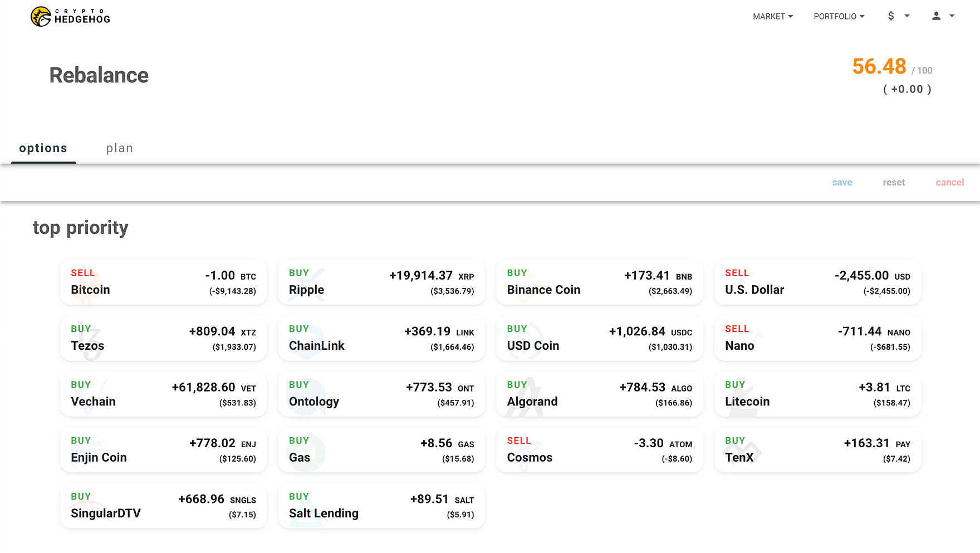Open the Cosmos sell card
Image resolution: width=980 pixels, height=553 pixels.
(x=600, y=450)
